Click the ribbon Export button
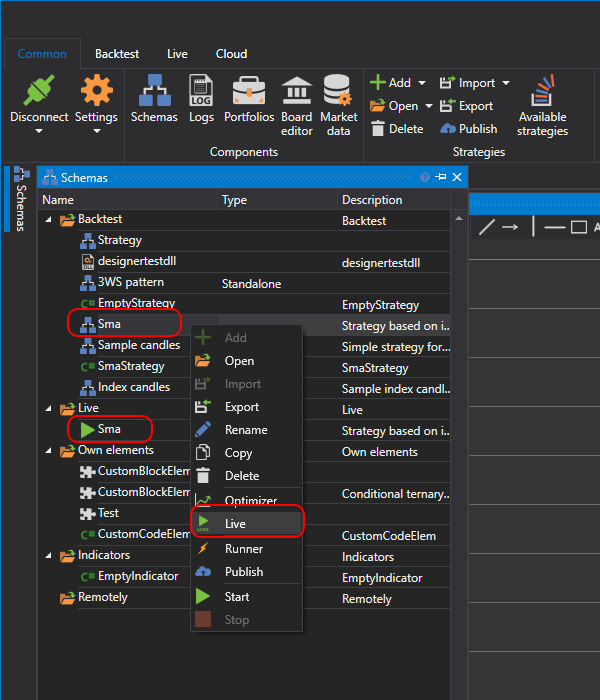 [466, 106]
